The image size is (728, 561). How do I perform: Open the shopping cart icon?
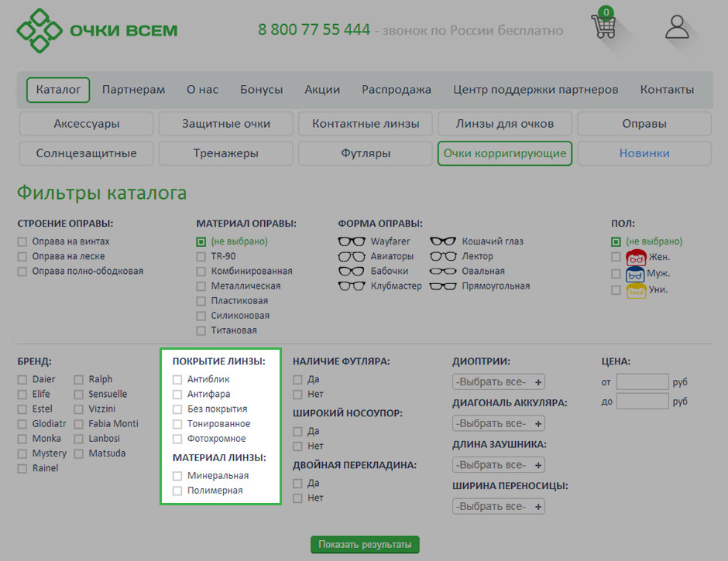603,26
